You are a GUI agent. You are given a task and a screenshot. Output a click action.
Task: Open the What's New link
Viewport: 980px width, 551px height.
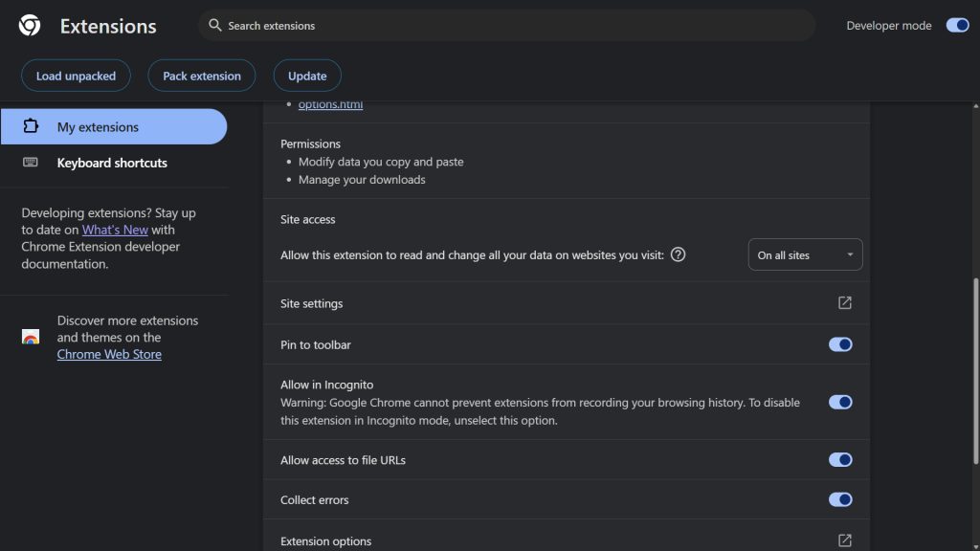pos(115,230)
